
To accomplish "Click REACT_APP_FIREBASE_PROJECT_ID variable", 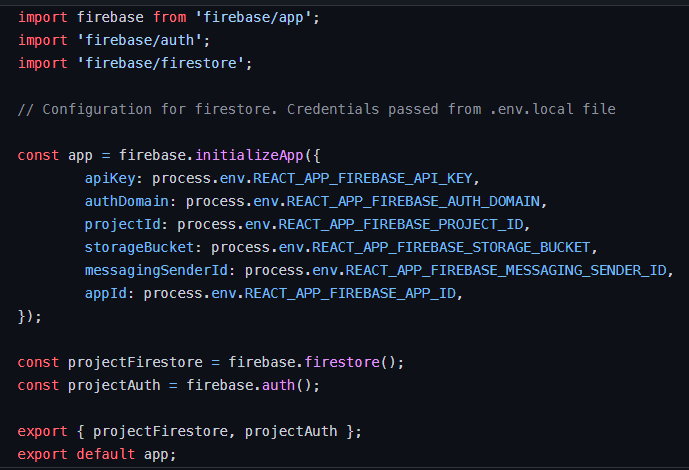I will coord(401,225).
